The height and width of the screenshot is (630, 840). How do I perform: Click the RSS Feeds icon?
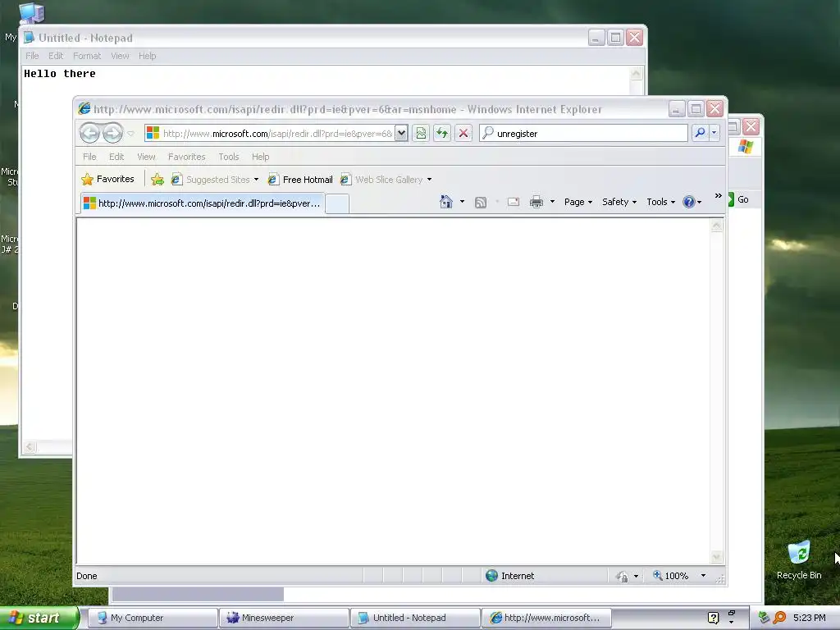tap(481, 202)
